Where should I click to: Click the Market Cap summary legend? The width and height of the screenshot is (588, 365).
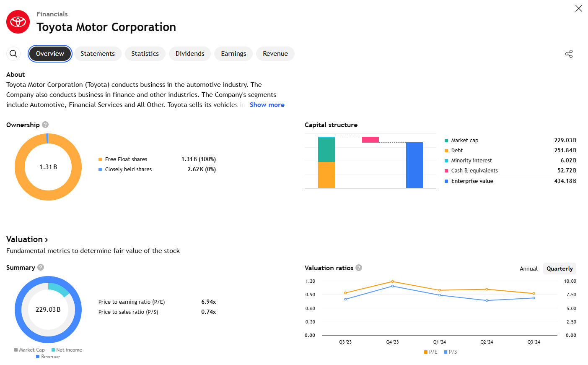29,350
